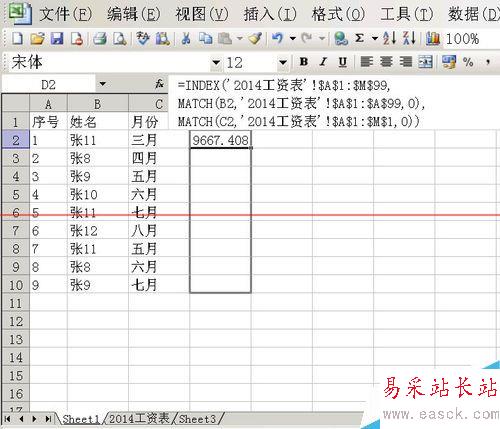Open the 文件(F) menu

click(65, 15)
